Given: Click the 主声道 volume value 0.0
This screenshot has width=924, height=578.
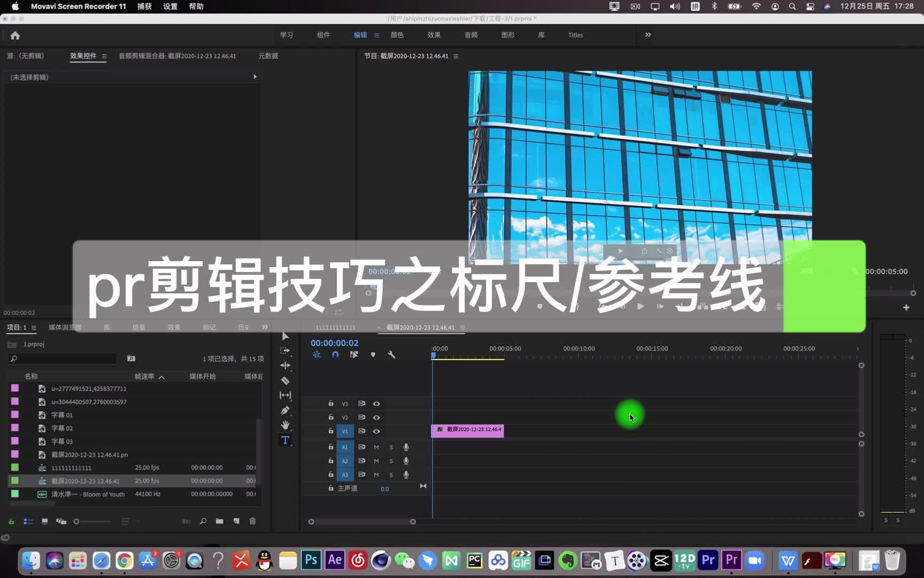Looking at the screenshot, I should tap(384, 489).
